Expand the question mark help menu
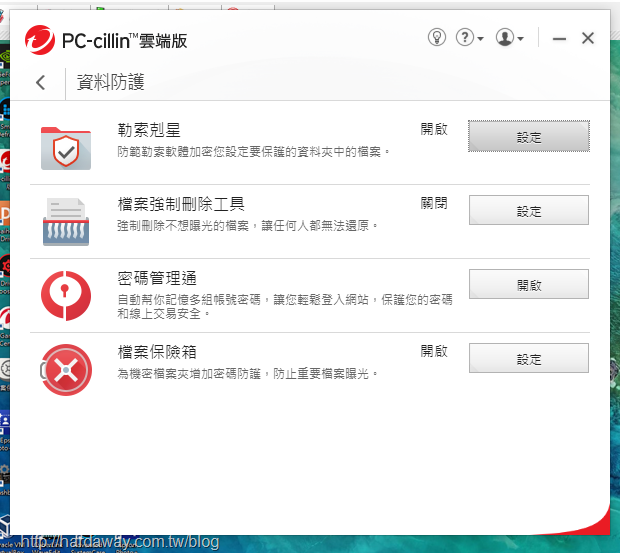 pos(469,38)
